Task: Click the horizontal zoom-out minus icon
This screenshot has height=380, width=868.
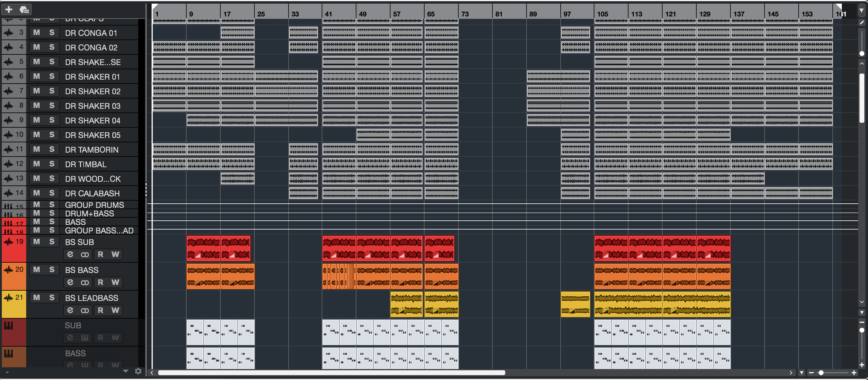Action: coord(811,373)
